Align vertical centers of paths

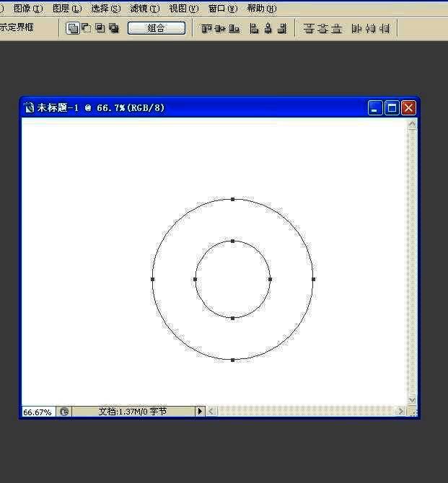point(220,28)
